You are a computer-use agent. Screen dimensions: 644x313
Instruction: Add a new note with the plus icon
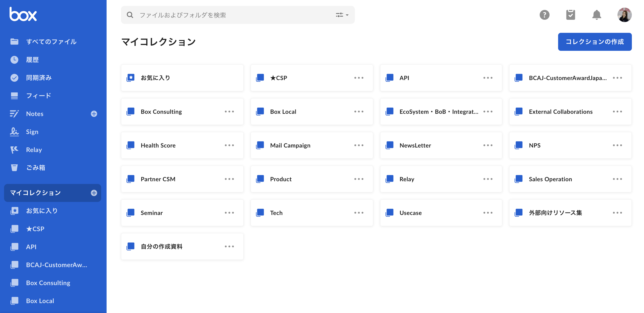click(x=94, y=114)
